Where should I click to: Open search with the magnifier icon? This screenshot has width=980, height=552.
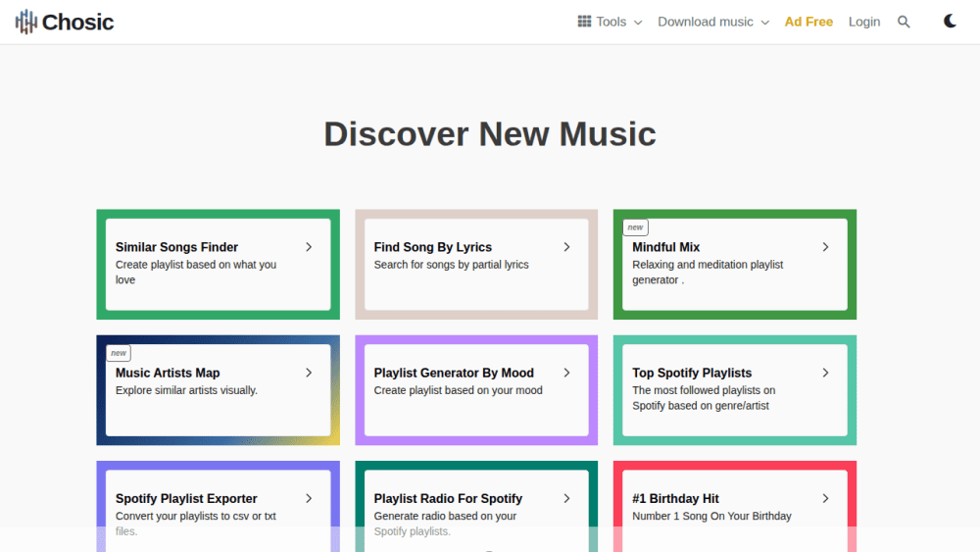[904, 22]
